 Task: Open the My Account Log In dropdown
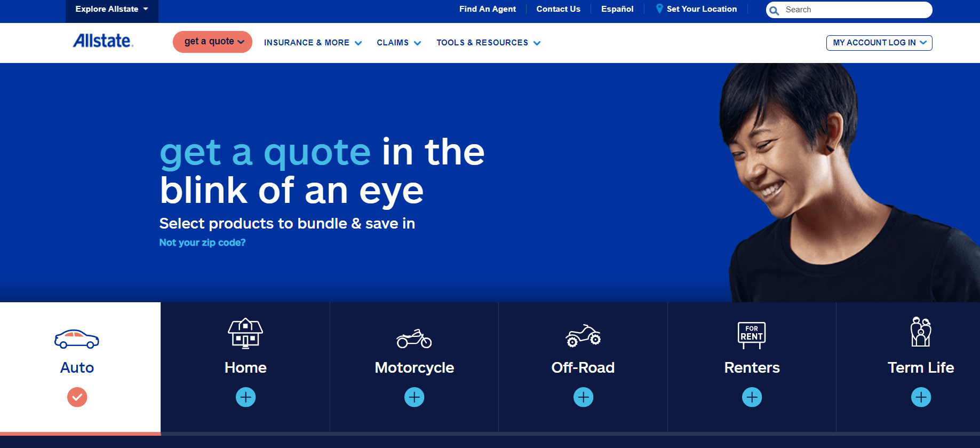[x=879, y=43]
